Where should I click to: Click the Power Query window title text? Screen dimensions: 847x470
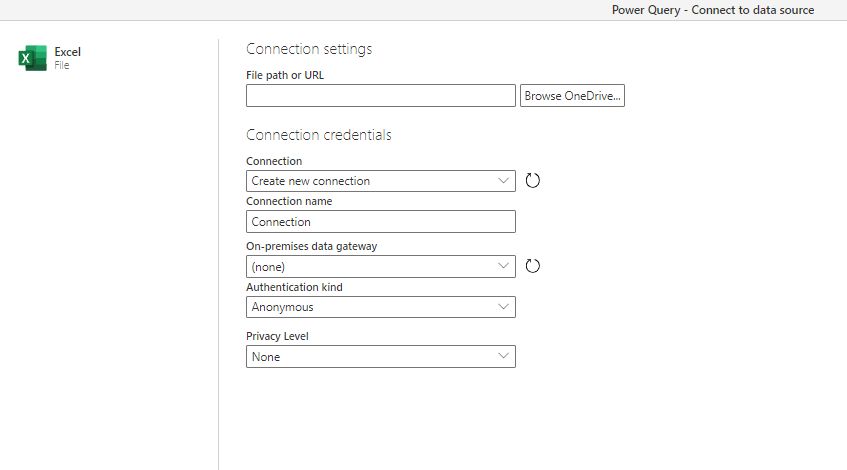point(712,10)
